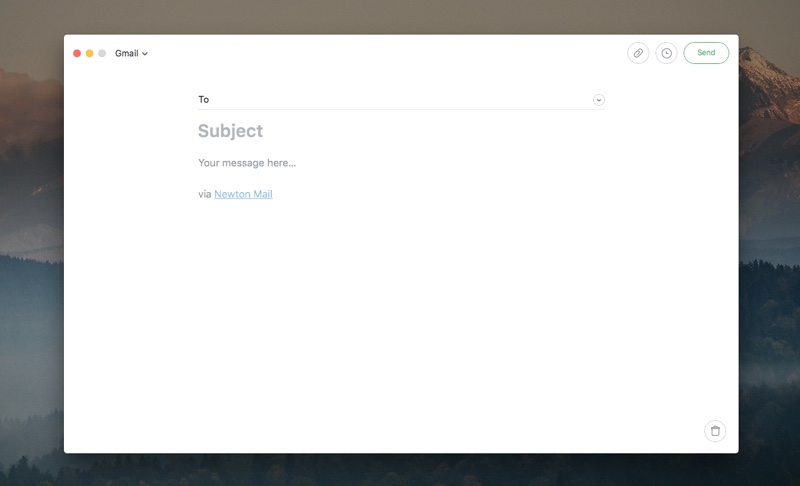This screenshot has width=800, height=486.
Task: Focus the To recipient field
Action: [x=401, y=100]
